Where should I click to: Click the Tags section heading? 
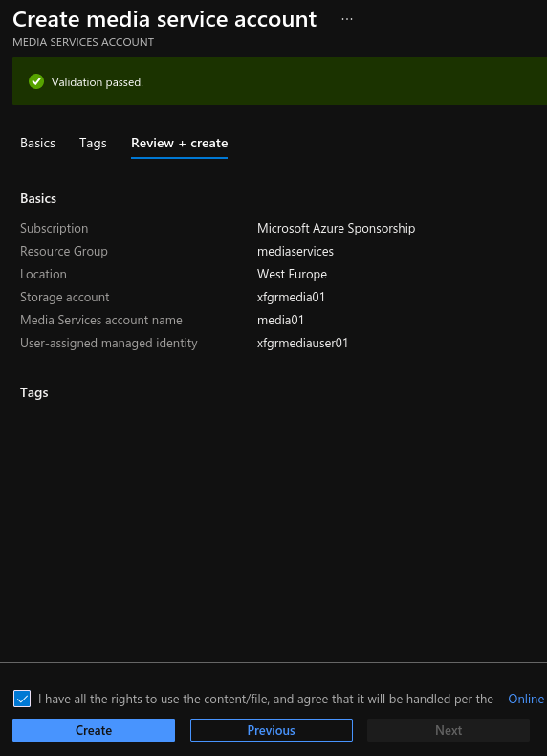(34, 392)
